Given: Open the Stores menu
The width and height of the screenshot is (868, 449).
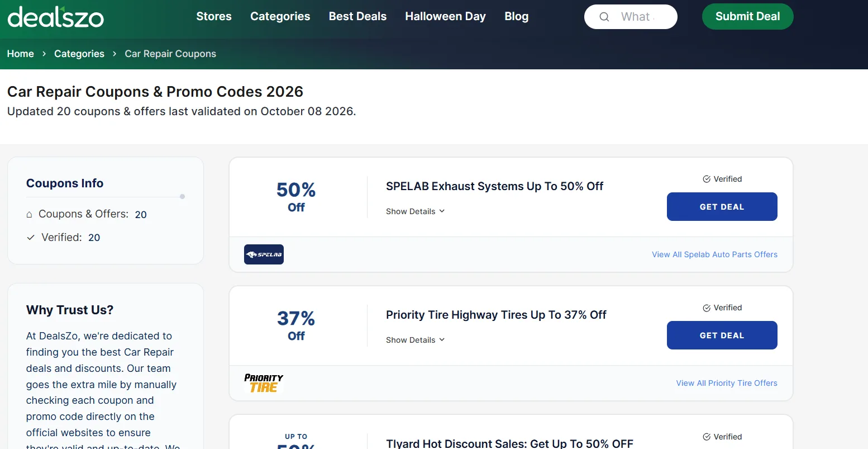Looking at the screenshot, I should click(214, 16).
